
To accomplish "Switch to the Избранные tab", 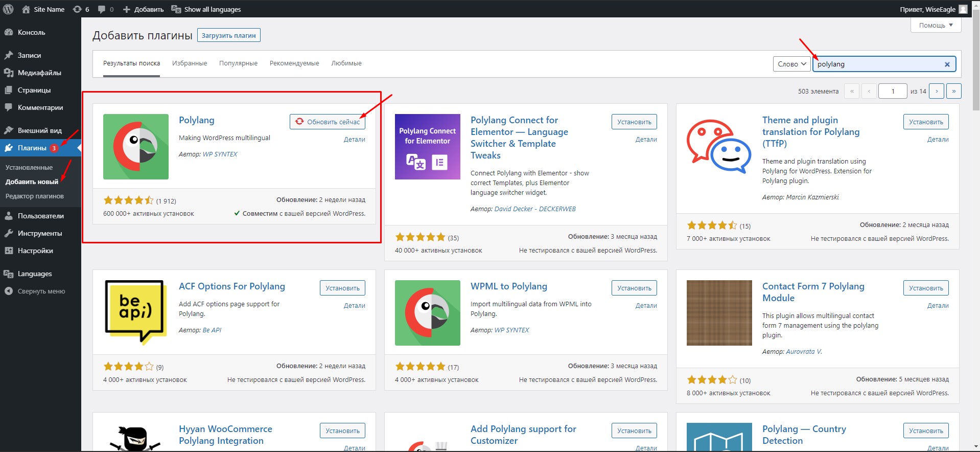I will (190, 63).
